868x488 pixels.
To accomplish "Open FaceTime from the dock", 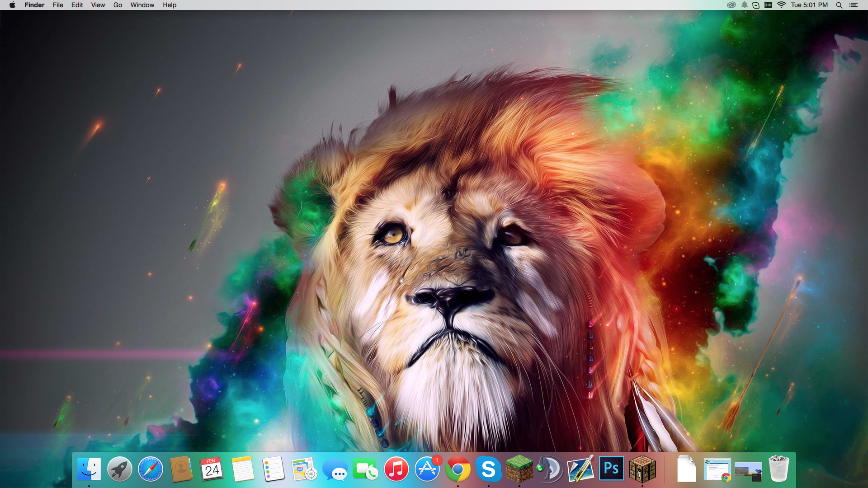I will pyautogui.click(x=366, y=469).
